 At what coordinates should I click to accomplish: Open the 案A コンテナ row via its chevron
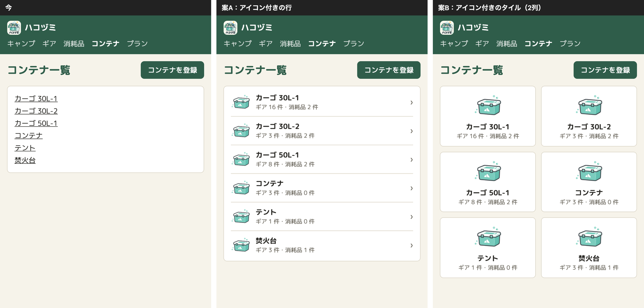pos(411,188)
